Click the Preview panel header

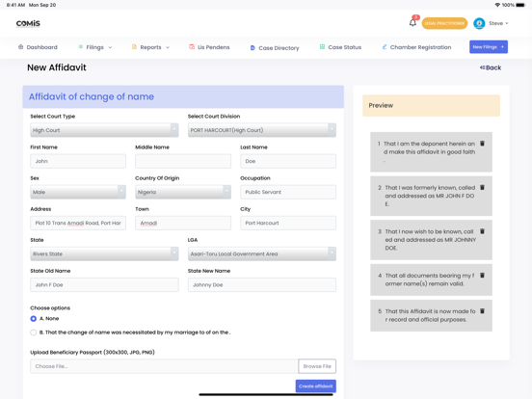[431, 105]
